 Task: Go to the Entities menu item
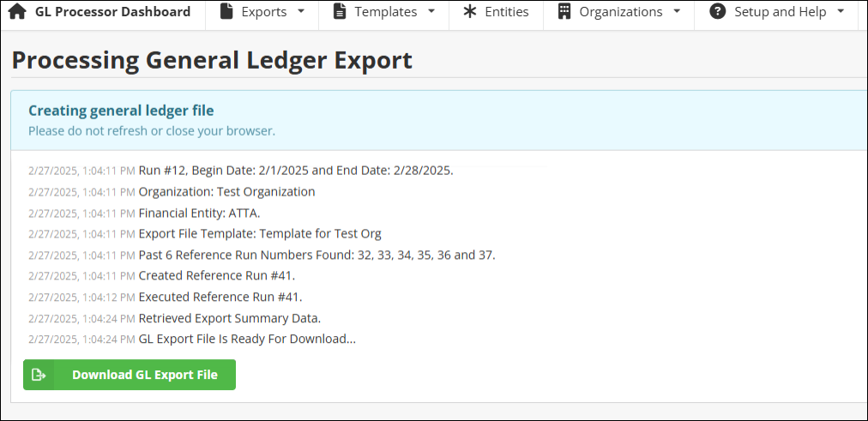(x=507, y=12)
